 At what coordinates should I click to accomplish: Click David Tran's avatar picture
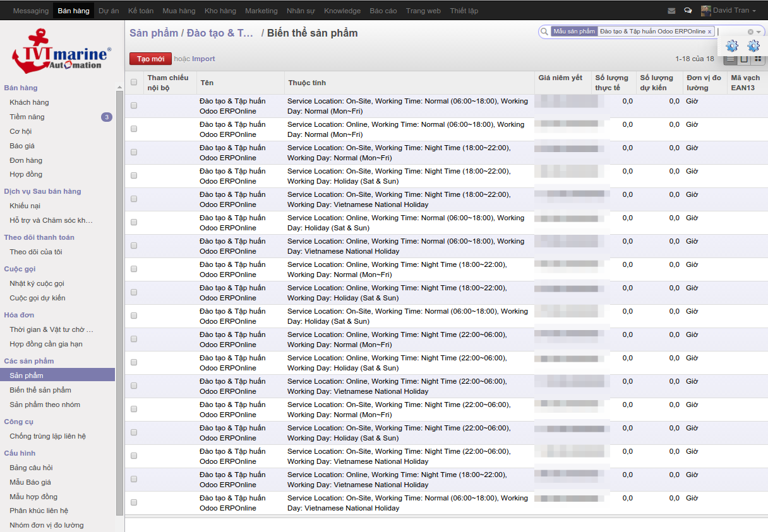[x=706, y=11]
